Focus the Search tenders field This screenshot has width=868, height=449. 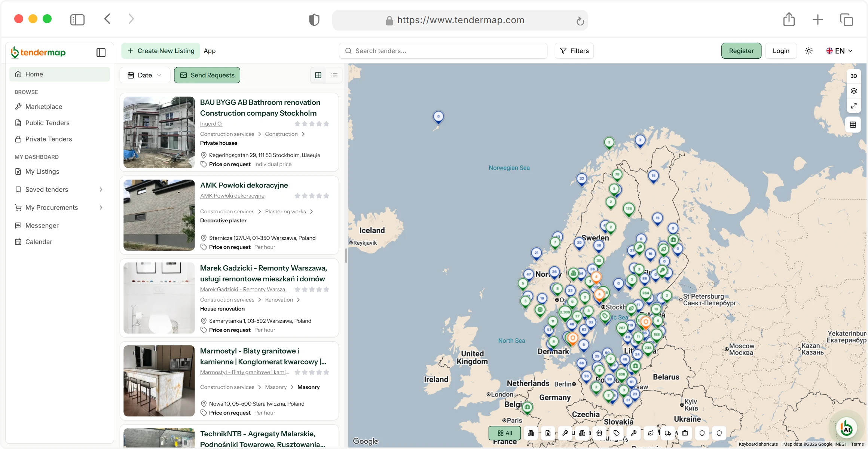pyautogui.click(x=443, y=51)
